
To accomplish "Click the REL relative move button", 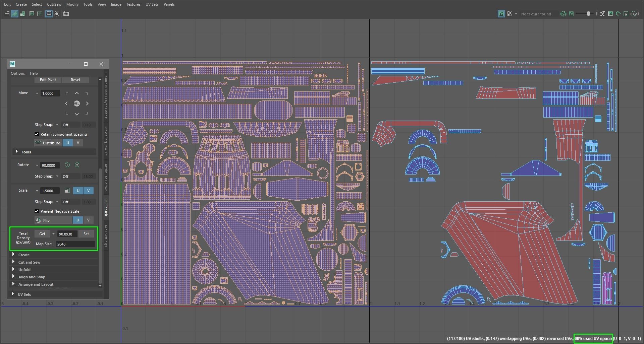I will 77,104.
